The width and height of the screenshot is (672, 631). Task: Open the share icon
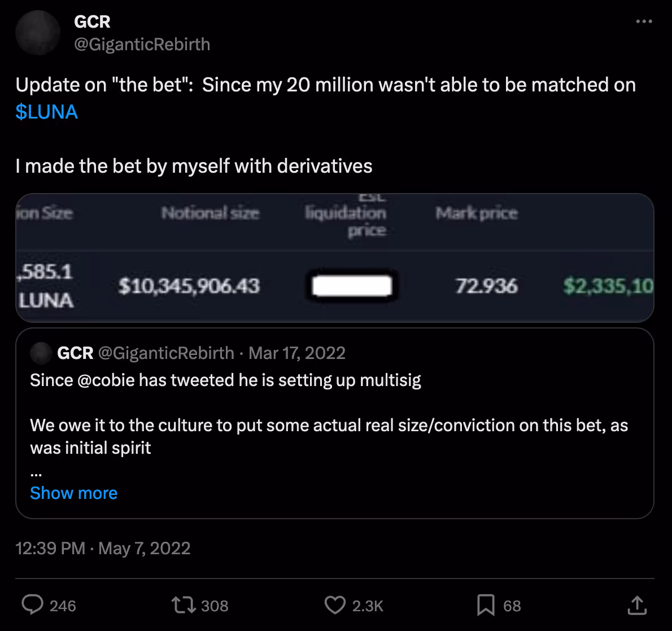pos(636,605)
